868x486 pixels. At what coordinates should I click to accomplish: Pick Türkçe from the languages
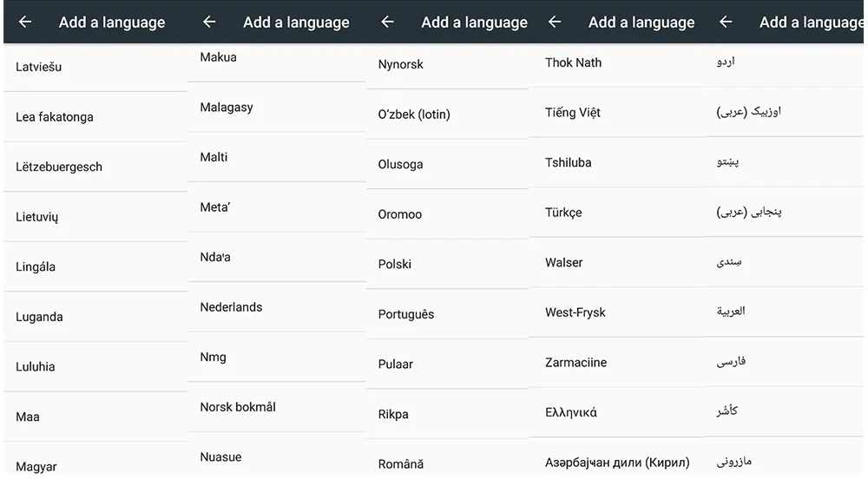[x=563, y=213]
